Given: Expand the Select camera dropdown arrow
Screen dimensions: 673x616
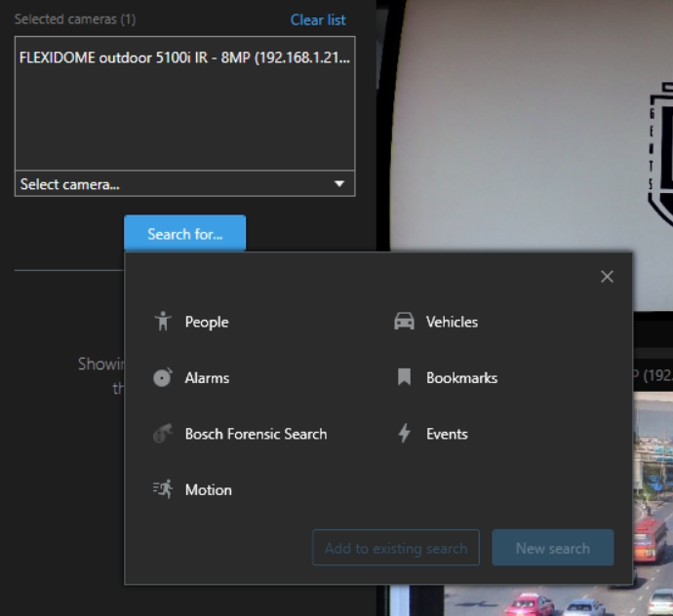Looking at the screenshot, I should [x=339, y=184].
